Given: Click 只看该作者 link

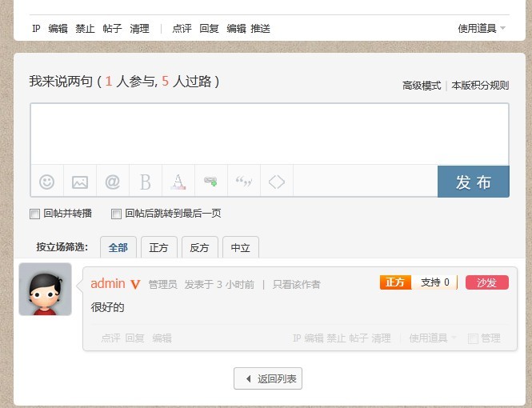Looking at the screenshot, I should click(297, 284).
